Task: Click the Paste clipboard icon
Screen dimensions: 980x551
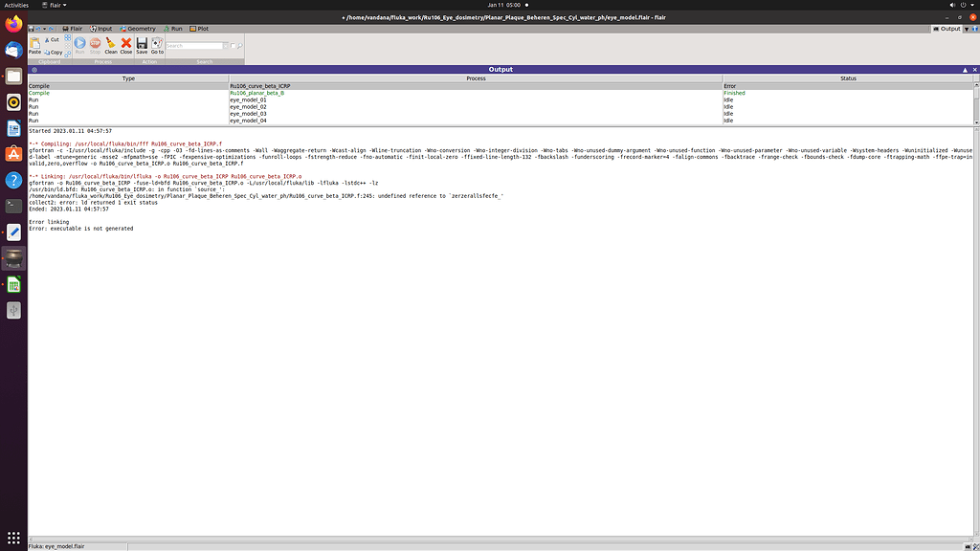Action: 34,45
